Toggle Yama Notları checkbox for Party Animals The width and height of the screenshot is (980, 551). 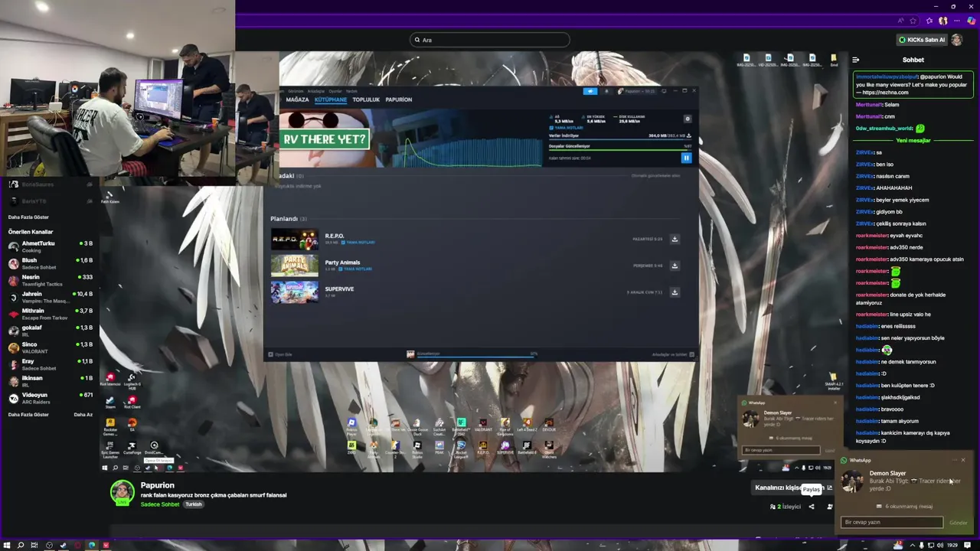(341, 269)
